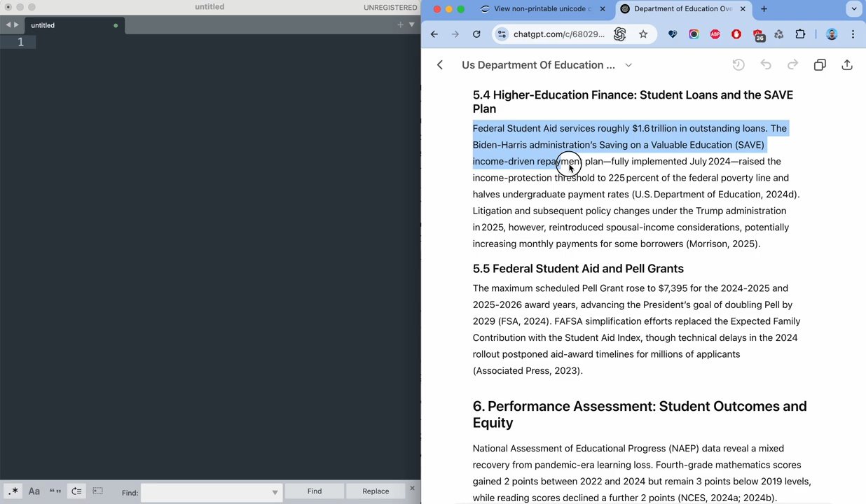Open document title dropdown chevron
Viewport: 866px width, 504px height.
[628, 65]
